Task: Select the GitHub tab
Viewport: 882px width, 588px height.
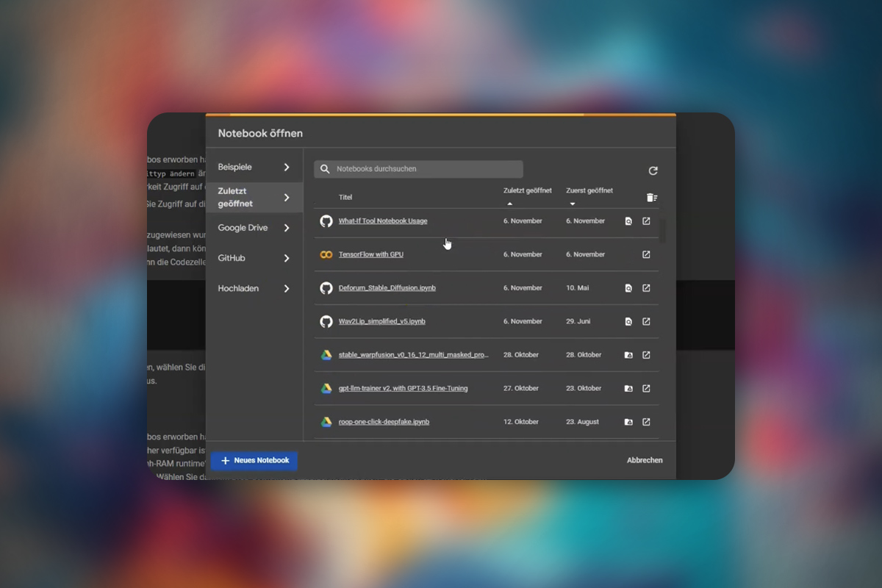Action: tap(254, 258)
